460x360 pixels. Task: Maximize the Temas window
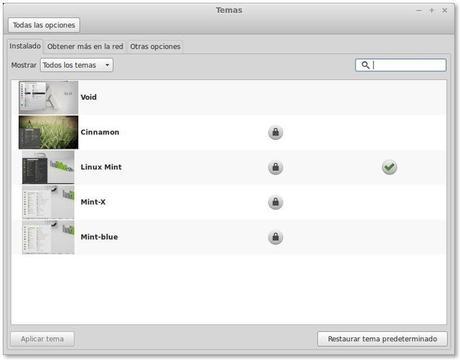432,11
